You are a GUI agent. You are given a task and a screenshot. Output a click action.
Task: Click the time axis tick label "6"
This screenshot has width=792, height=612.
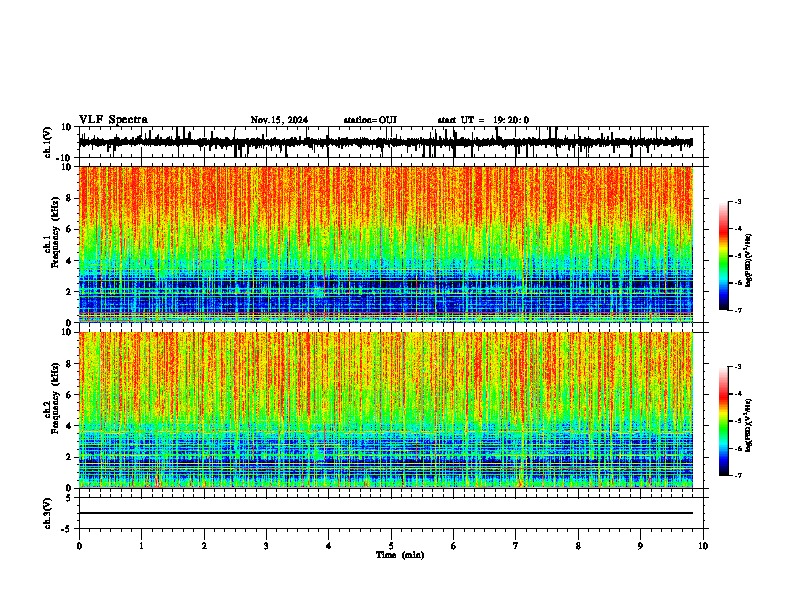tap(454, 546)
